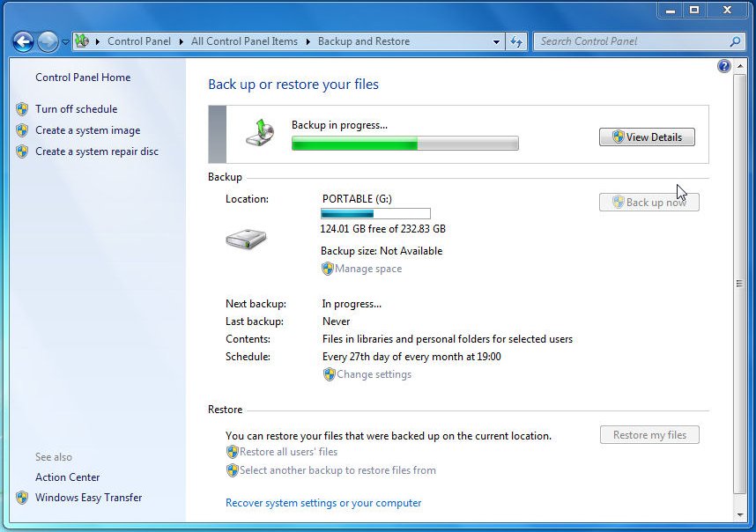Image resolution: width=756 pixels, height=532 pixels.
Task: Select Backup and Restore breadcrumb
Action: coord(363,41)
